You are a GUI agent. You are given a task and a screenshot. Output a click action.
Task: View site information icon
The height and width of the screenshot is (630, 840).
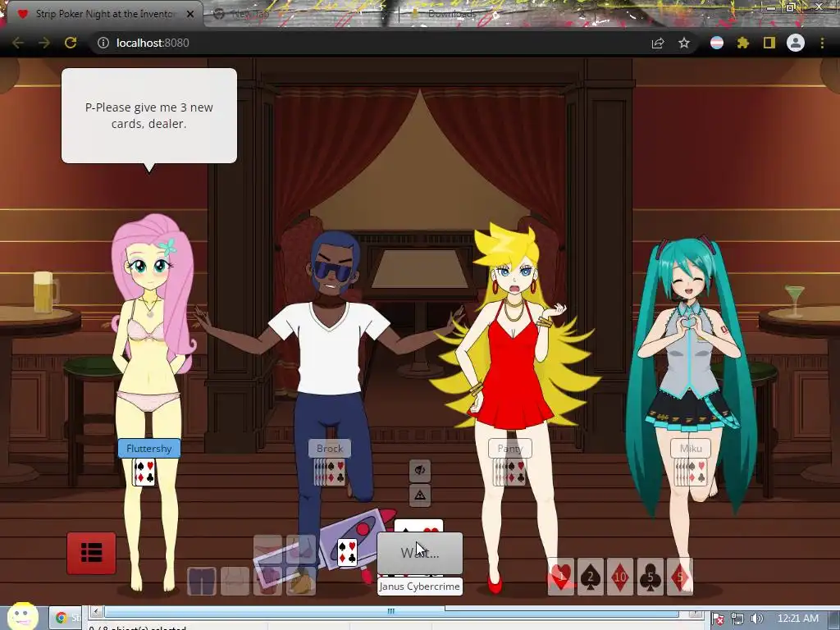(x=103, y=43)
